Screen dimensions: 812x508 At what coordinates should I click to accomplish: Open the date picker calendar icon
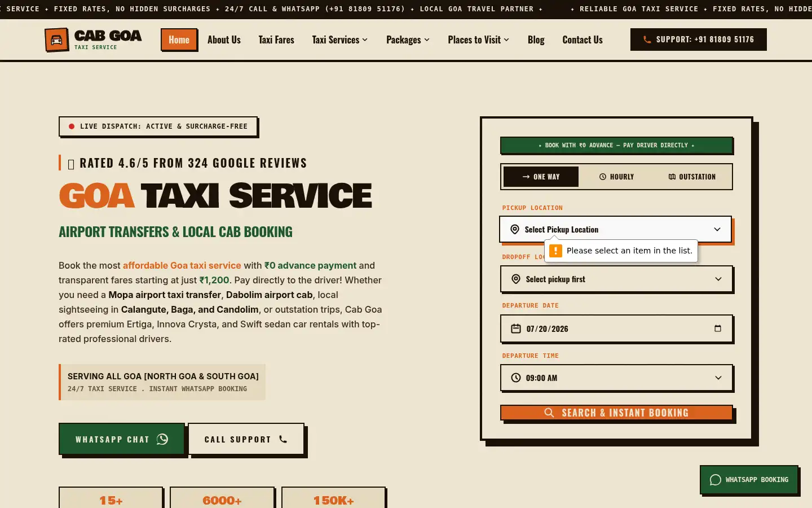click(718, 329)
